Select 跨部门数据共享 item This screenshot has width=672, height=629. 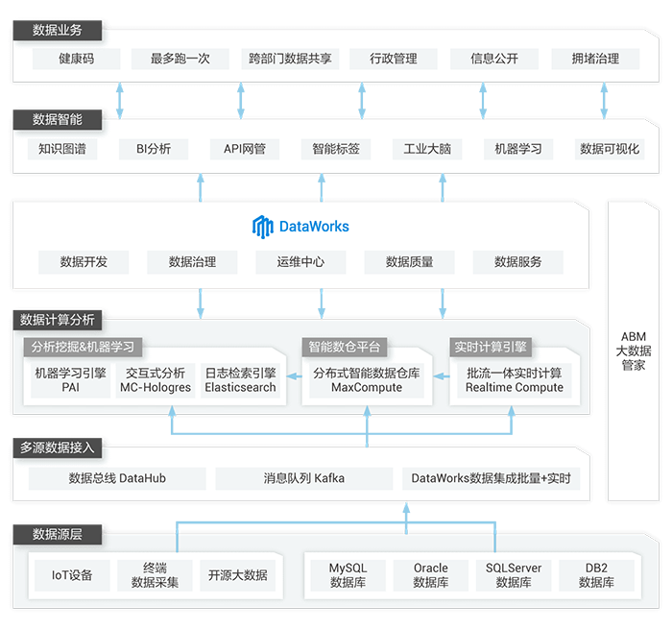pos(290,59)
